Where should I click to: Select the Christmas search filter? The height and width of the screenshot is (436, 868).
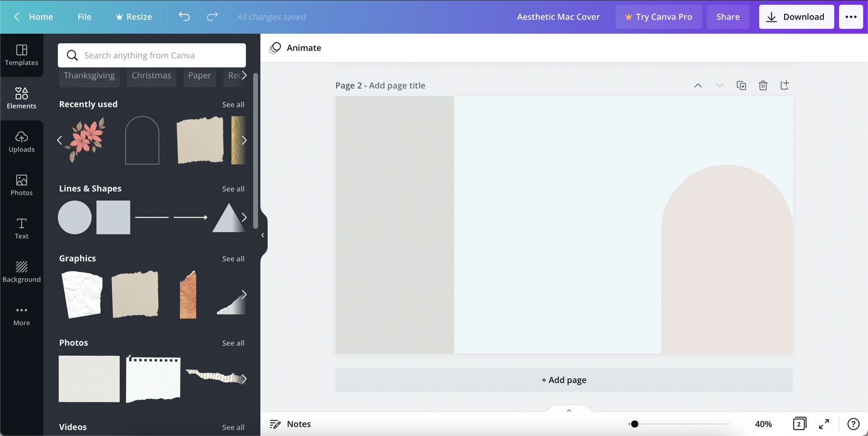[151, 75]
